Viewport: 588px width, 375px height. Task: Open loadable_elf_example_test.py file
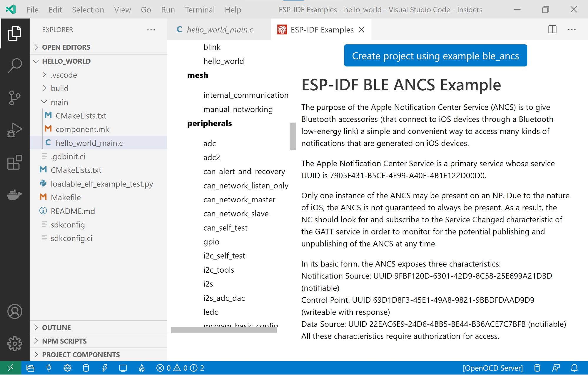(x=98, y=184)
